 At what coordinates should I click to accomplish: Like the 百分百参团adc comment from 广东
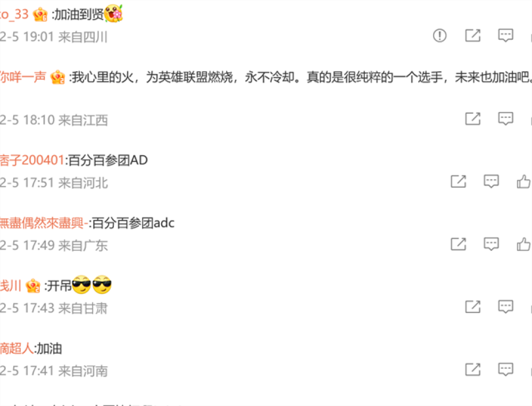click(523, 244)
